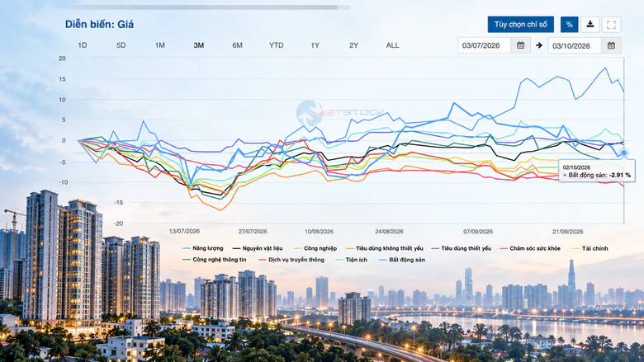The height and width of the screenshot is (362, 644).
Task: Select the 2Y time range
Action: tap(353, 45)
